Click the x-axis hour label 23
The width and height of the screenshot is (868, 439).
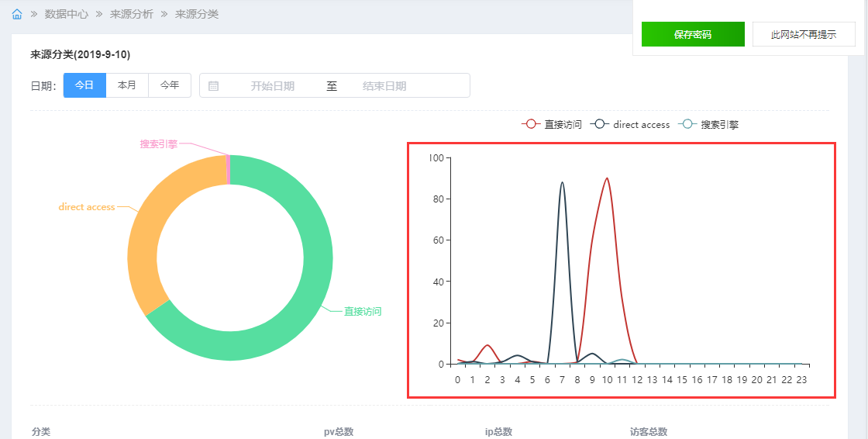pyautogui.click(x=801, y=380)
